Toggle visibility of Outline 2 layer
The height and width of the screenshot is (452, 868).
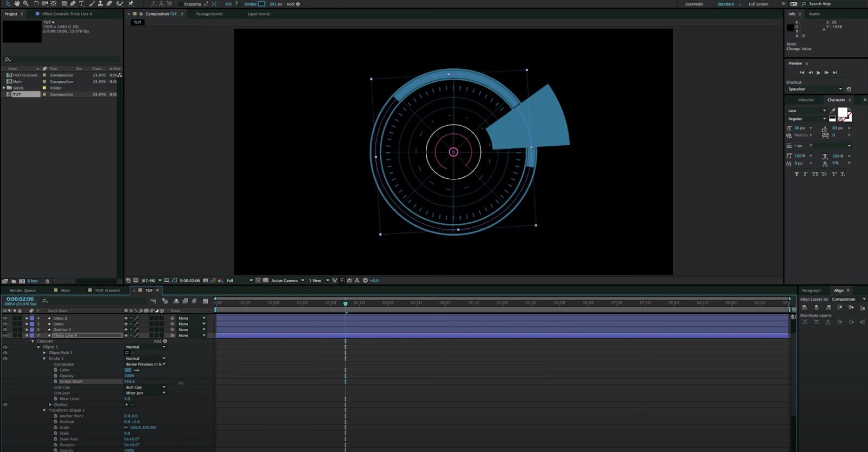(5, 330)
